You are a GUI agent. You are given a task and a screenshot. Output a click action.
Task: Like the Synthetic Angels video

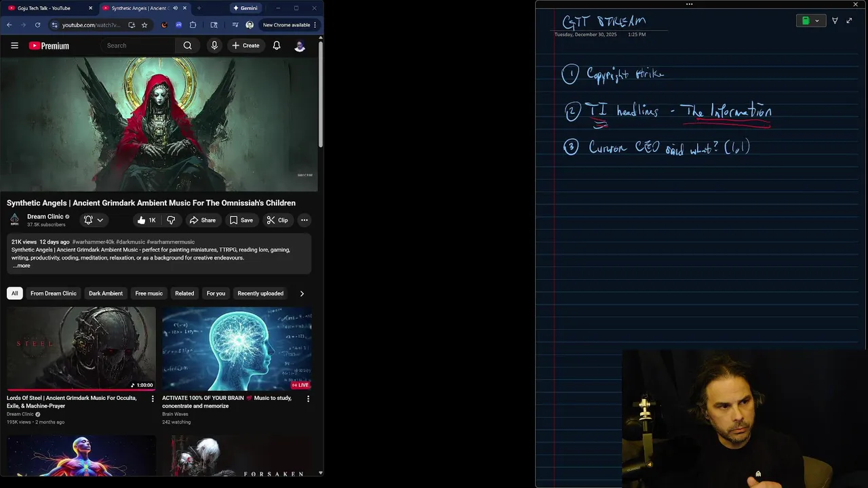tap(146, 220)
